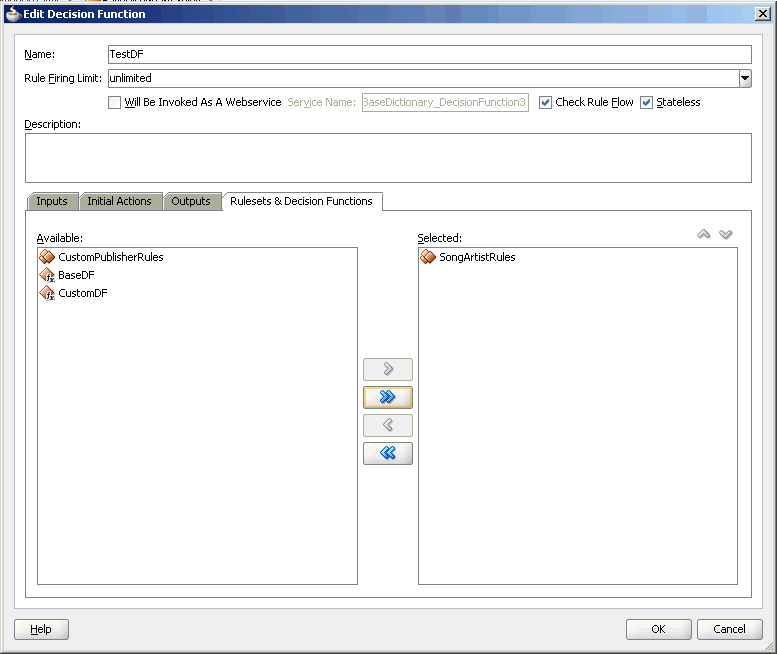Image resolution: width=777 pixels, height=654 pixels.
Task: Click inside the Description text area
Action: 388,158
